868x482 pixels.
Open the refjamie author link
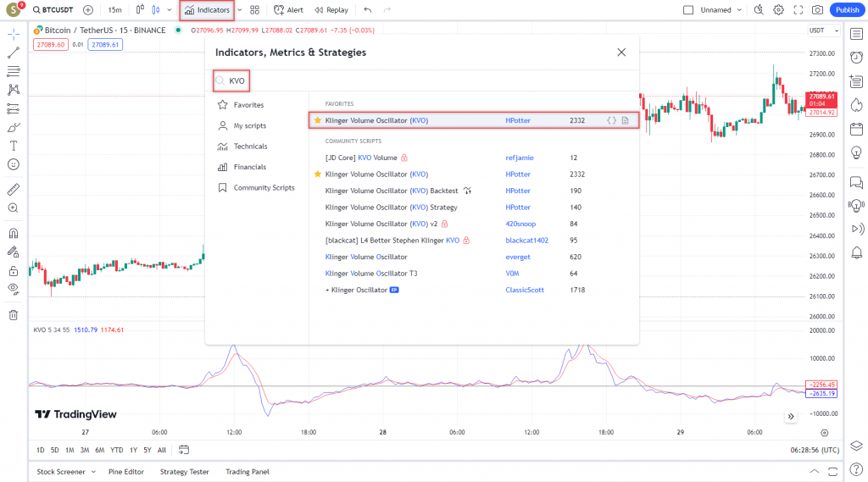tap(520, 158)
